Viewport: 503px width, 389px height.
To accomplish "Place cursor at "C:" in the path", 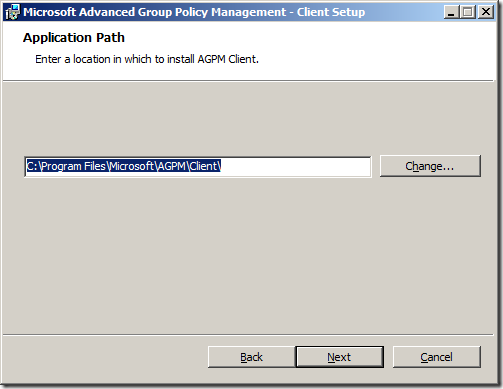I will coord(32,166).
